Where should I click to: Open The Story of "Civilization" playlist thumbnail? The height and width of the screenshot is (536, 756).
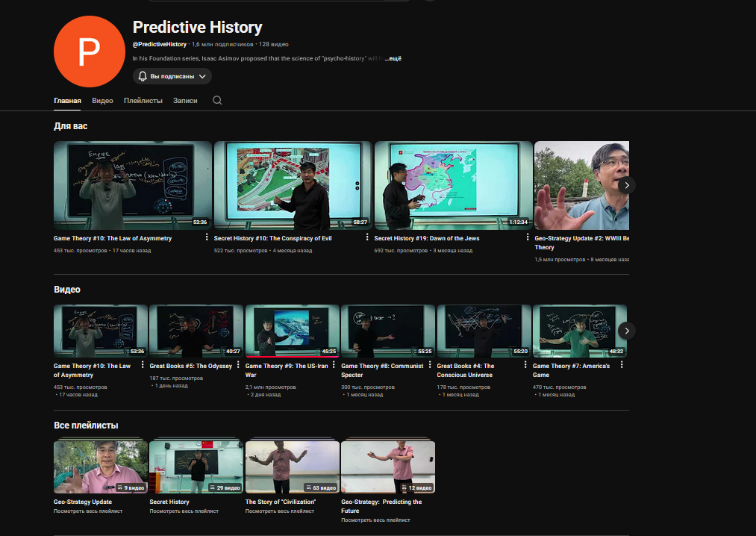click(293, 467)
